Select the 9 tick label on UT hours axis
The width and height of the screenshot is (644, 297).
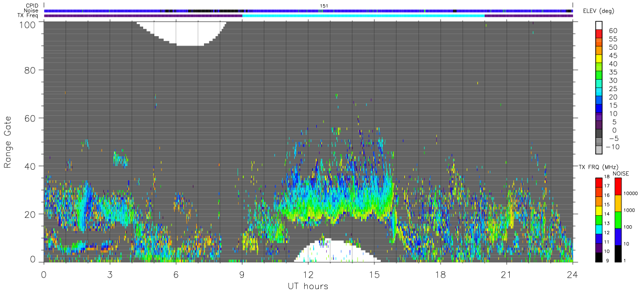pos(242,274)
